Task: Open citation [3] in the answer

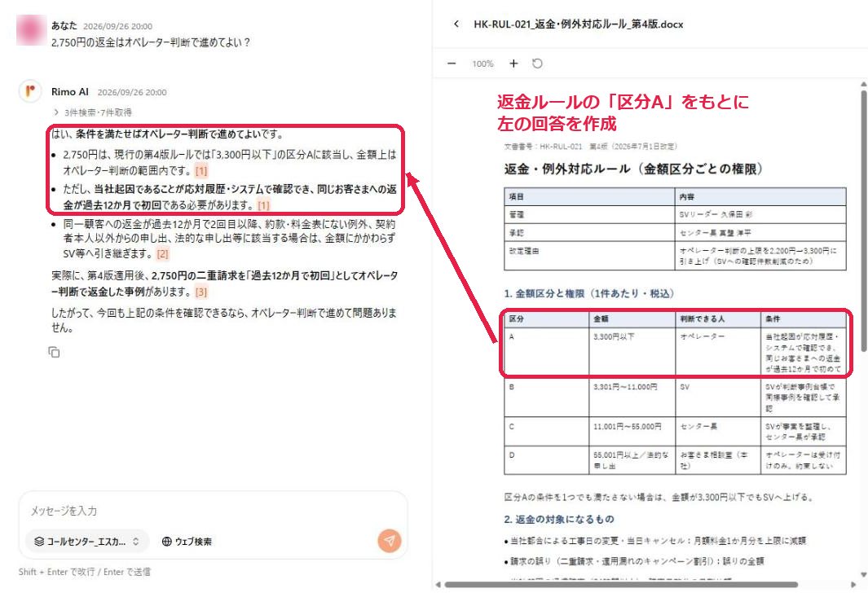Action: [x=201, y=292]
